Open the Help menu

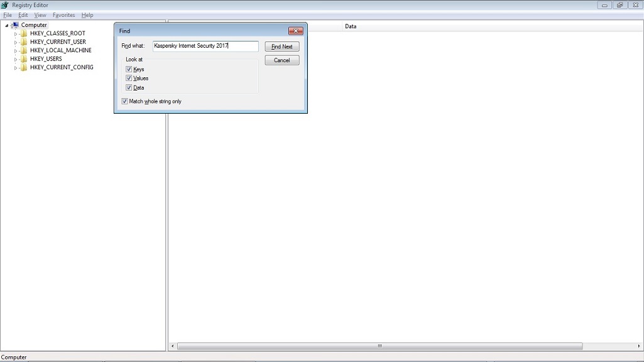(87, 15)
